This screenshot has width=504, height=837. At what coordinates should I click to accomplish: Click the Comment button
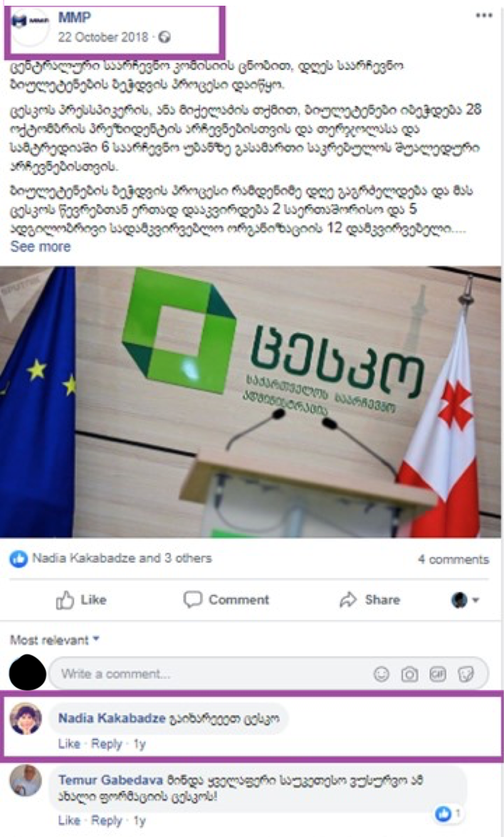click(226, 600)
